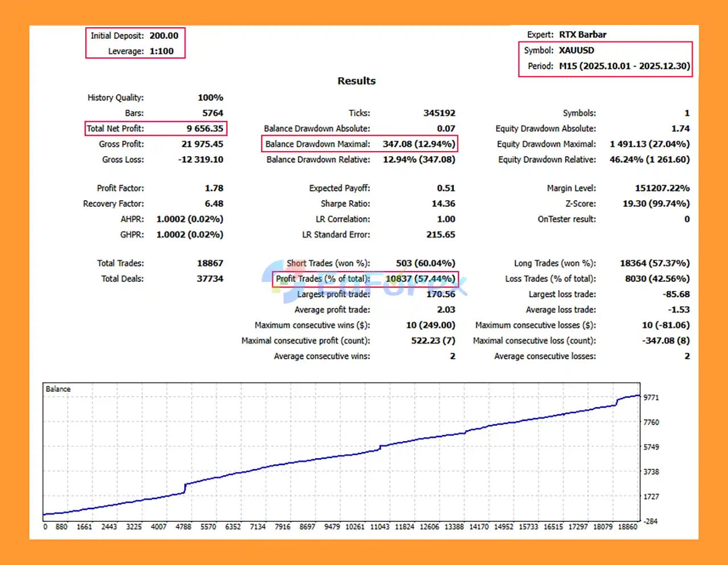The width and height of the screenshot is (728, 565).
Task: Select the XAUUSD symbol text
Action: point(576,51)
